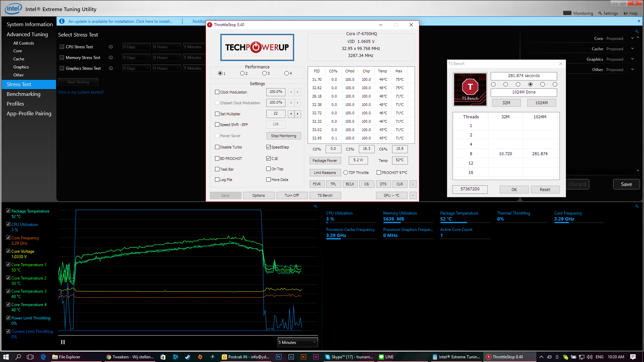644x362 pixels.
Task: Open App-Profile Pairing section
Action: coord(29,114)
